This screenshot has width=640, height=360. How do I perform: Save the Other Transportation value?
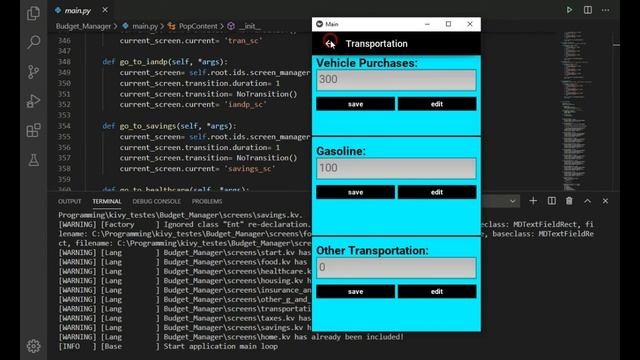[356, 291]
